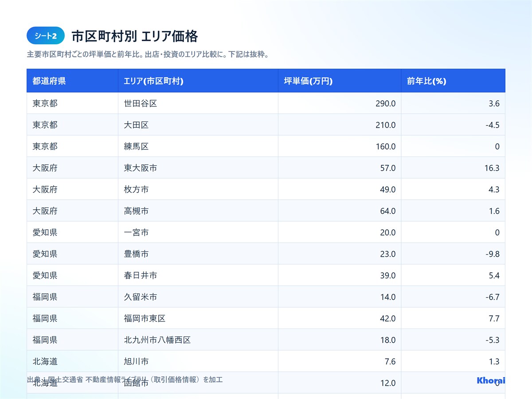Click the 3.6 year-over-year value
Viewport: 532px width, 399px height.
[494, 103]
